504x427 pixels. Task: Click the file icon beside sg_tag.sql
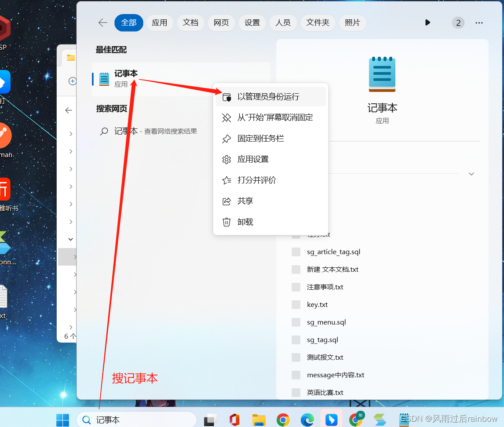pos(296,340)
